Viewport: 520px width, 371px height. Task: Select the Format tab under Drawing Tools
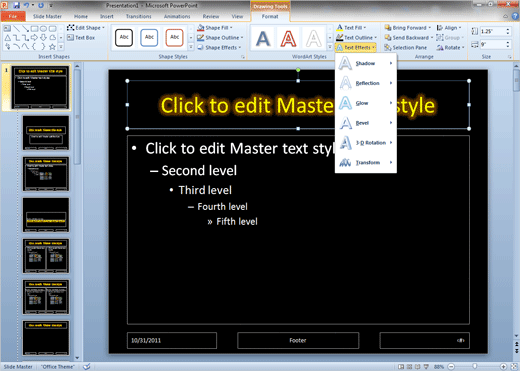click(x=270, y=16)
